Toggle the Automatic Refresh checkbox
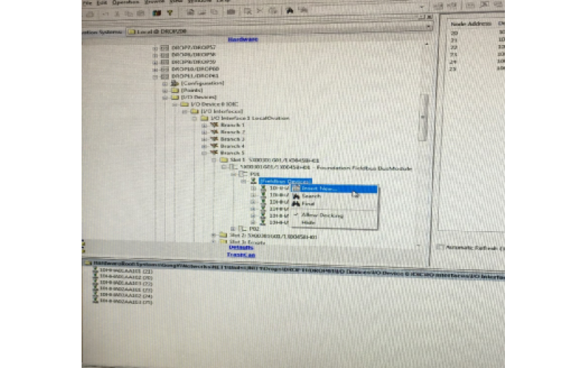Image resolution: width=588 pixels, height=368 pixels. click(x=439, y=247)
